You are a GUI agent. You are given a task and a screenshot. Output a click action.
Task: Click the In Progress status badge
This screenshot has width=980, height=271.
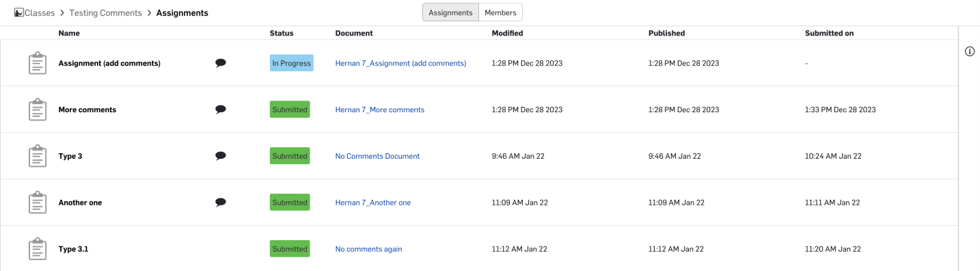pos(292,63)
